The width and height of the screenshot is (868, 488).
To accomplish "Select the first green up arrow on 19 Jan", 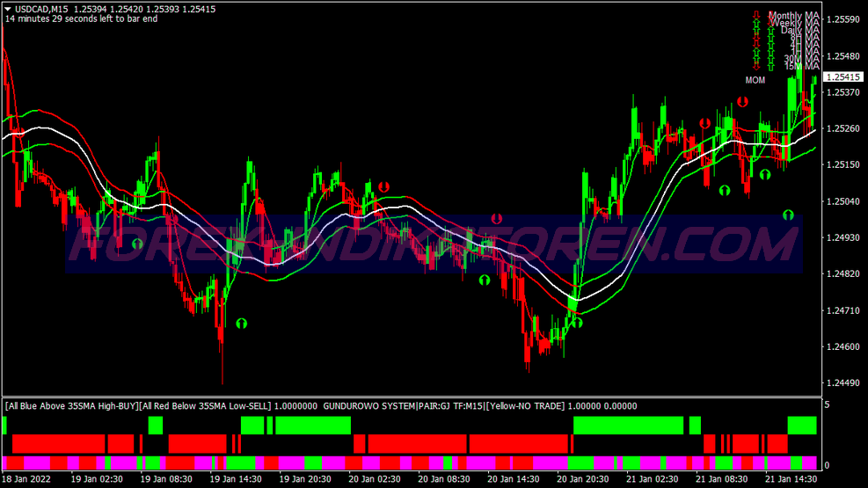I will point(137,244).
